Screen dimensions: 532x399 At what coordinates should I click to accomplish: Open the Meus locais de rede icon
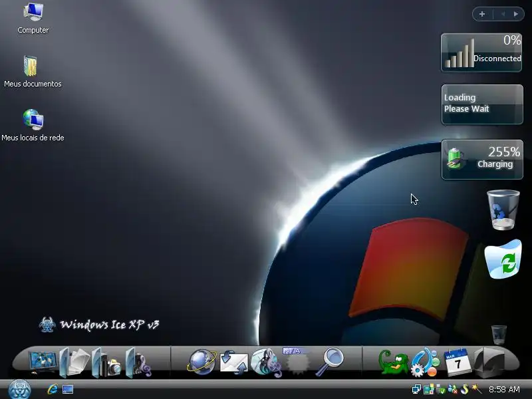(x=33, y=125)
